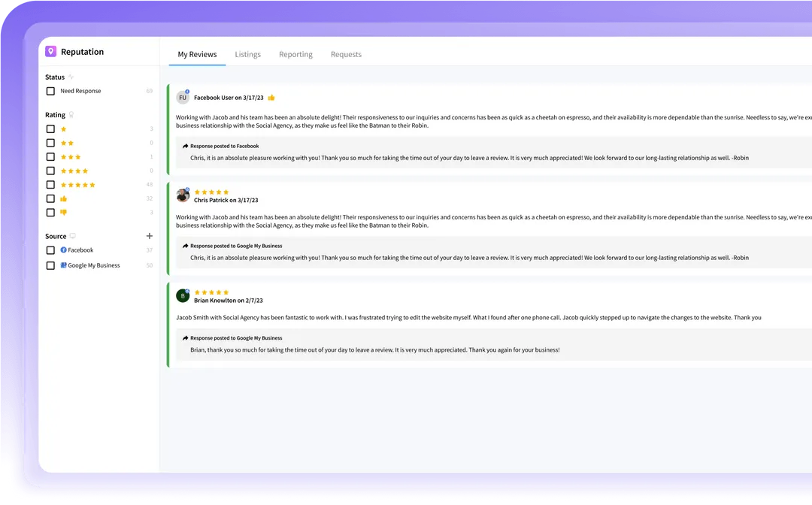
Task: Add a source with plus icon
Action: (x=149, y=236)
